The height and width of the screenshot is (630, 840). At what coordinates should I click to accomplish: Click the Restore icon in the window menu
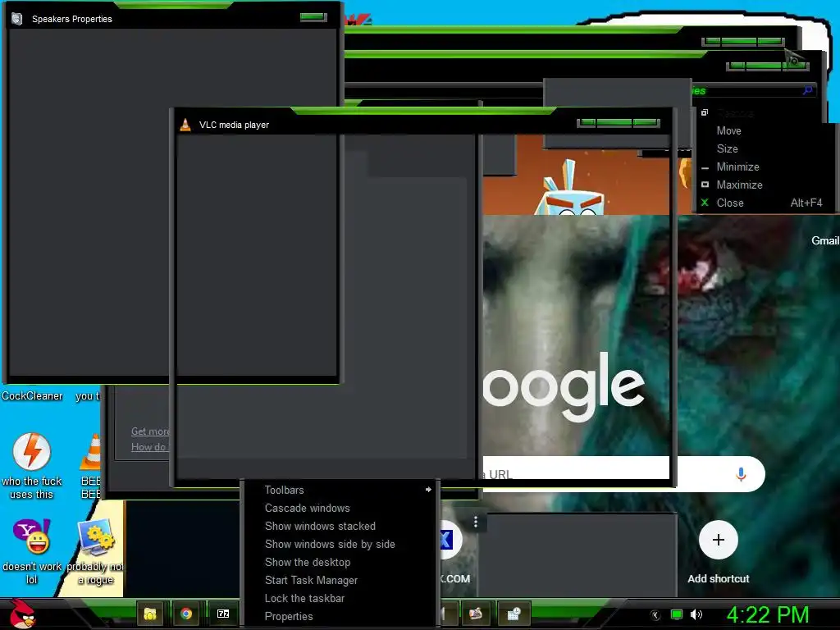point(705,112)
